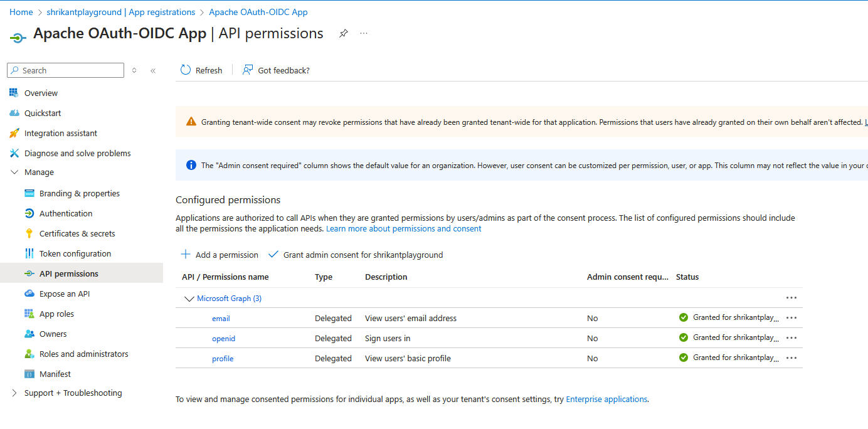Click the Integration assistant rocket icon

coord(14,133)
